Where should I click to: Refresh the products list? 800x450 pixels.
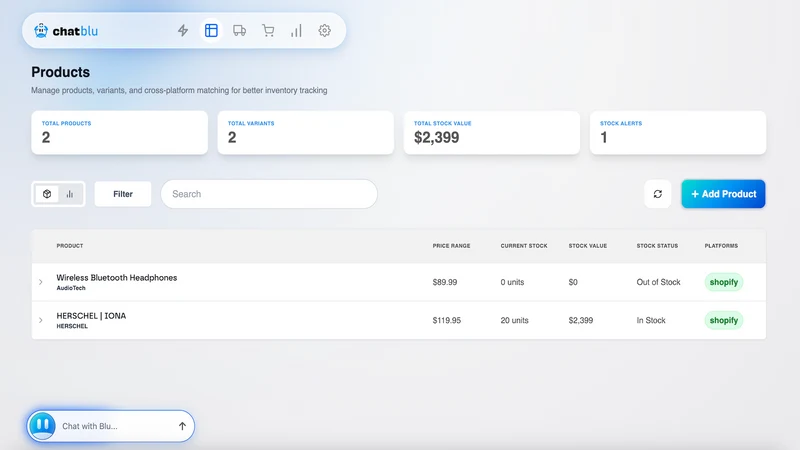point(658,194)
